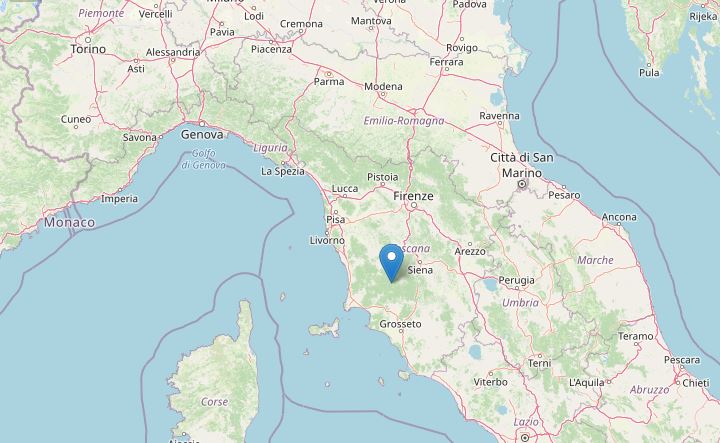The height and width of the screenshot is (443, 720).
Task: Select the Livorno city label
Action: click(327, 241)
